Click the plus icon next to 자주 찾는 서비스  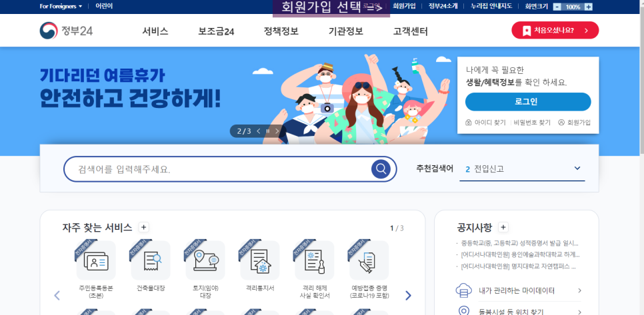(143, 227)
